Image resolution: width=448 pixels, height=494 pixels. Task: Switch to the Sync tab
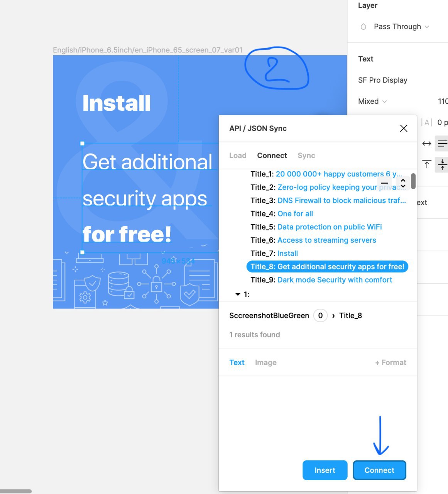click(306, 156)
